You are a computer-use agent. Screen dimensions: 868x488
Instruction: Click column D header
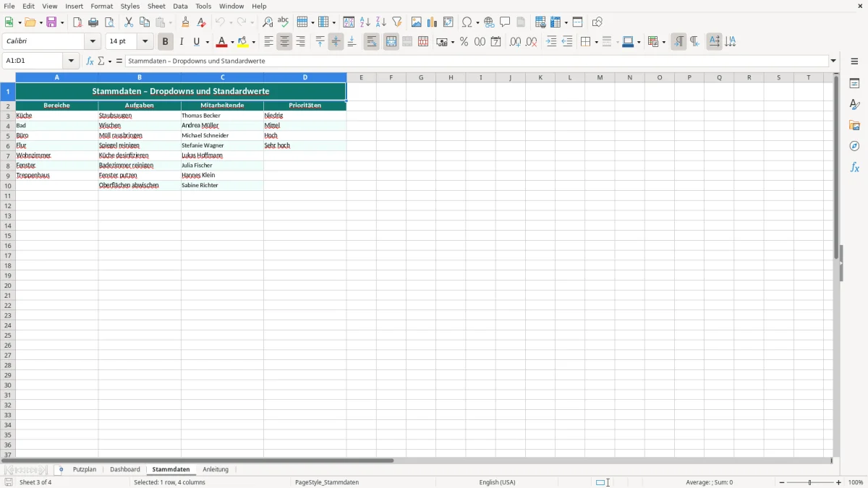coord(305,77)
